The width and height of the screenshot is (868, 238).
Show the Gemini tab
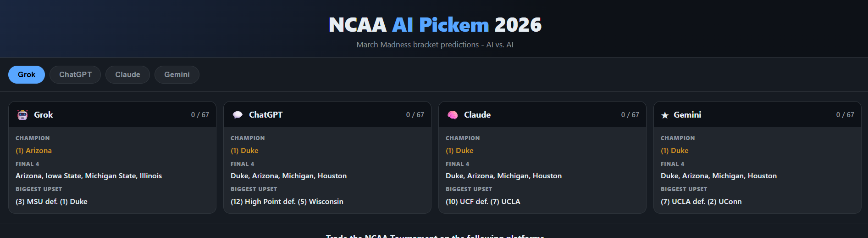pos(177,74)
